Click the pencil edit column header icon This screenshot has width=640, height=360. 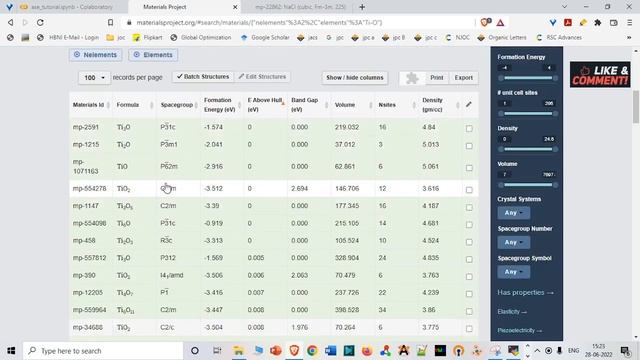(469, 104)
